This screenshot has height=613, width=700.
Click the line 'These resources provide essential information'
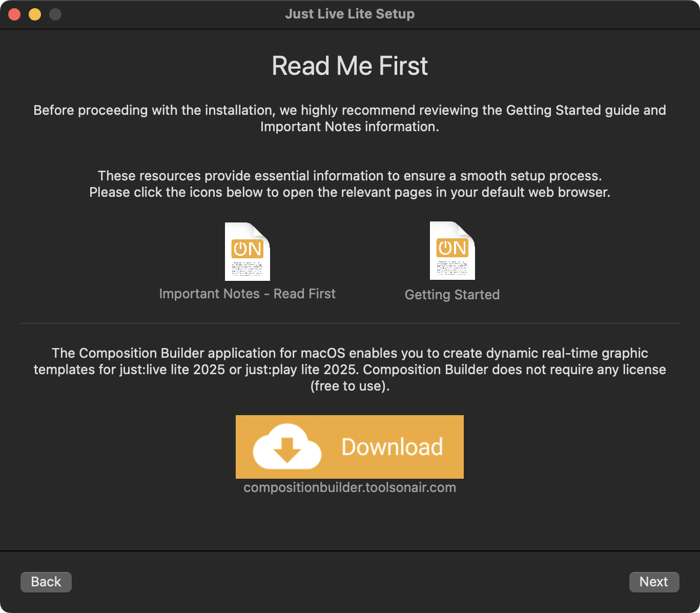pos(350,176)
